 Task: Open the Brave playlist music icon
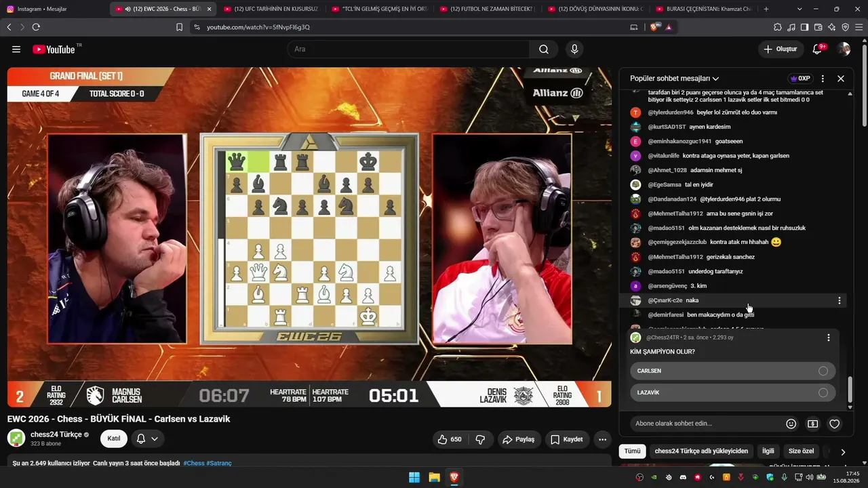tap(791, 27)
